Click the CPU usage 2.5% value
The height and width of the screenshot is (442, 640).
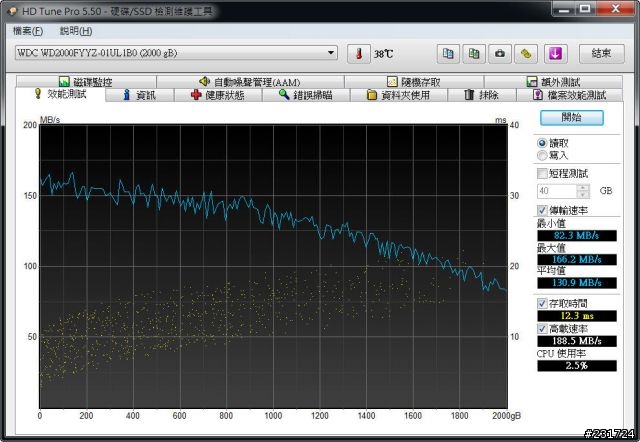(x=577, y=366)
